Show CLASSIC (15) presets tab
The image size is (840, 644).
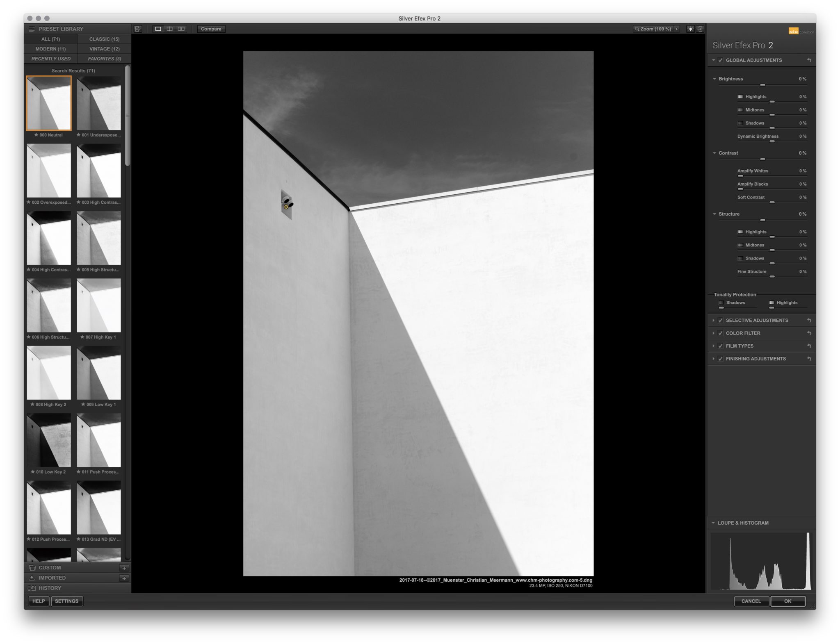tap(105, 39)
